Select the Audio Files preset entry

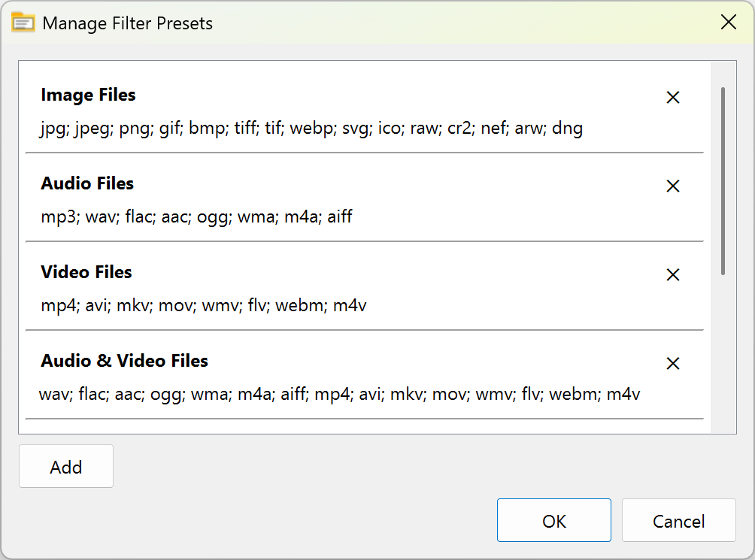(86, 183)
